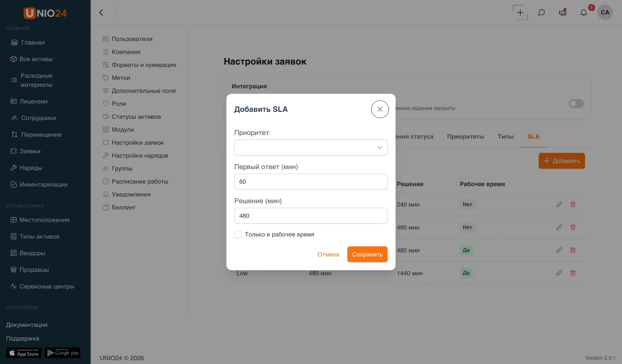Switch to the Типы tab
Viewport: 622px width, 364px height.
506,136
